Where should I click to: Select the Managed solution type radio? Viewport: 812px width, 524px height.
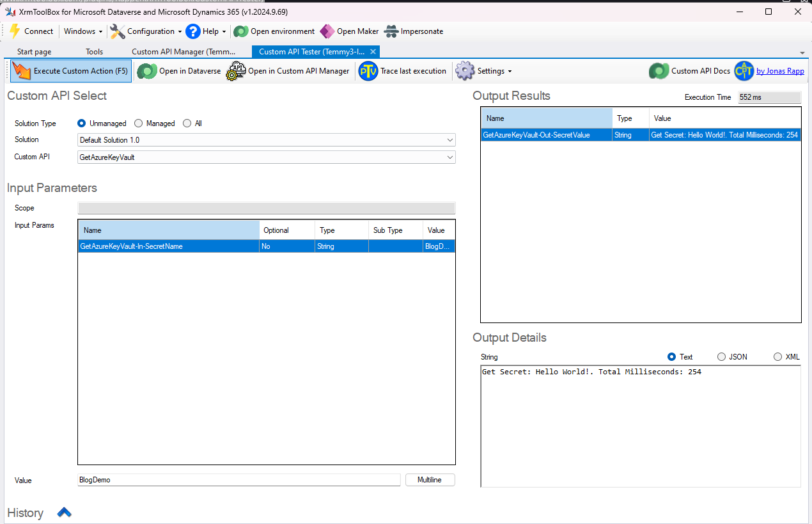tap(138, 123)
